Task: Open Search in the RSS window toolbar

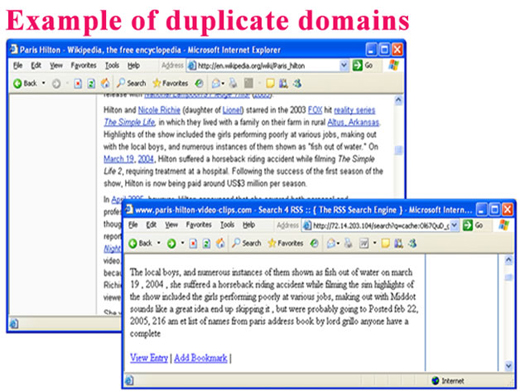Action: click(x=247, y=243)
